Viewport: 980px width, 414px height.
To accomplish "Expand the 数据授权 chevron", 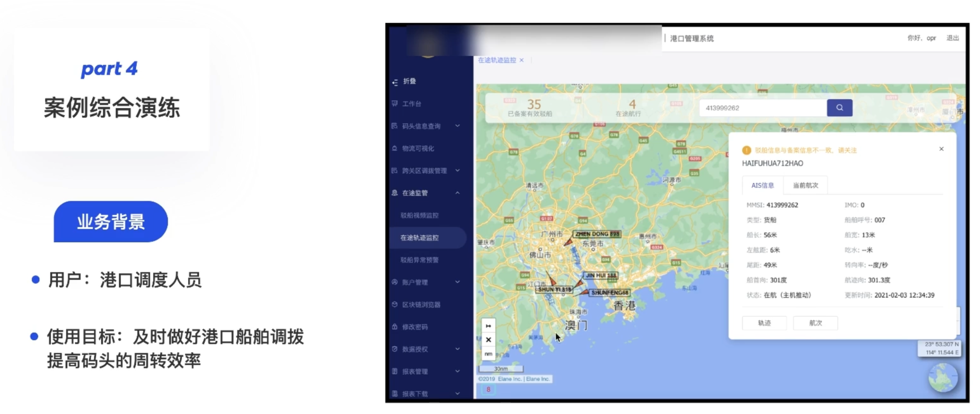I will click(x=457, y=349).
